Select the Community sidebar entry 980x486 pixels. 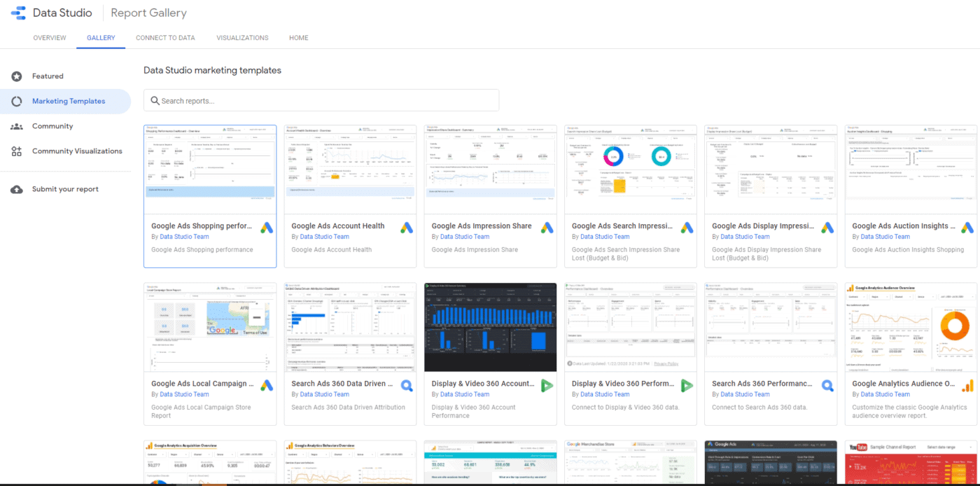click(52, 126)
